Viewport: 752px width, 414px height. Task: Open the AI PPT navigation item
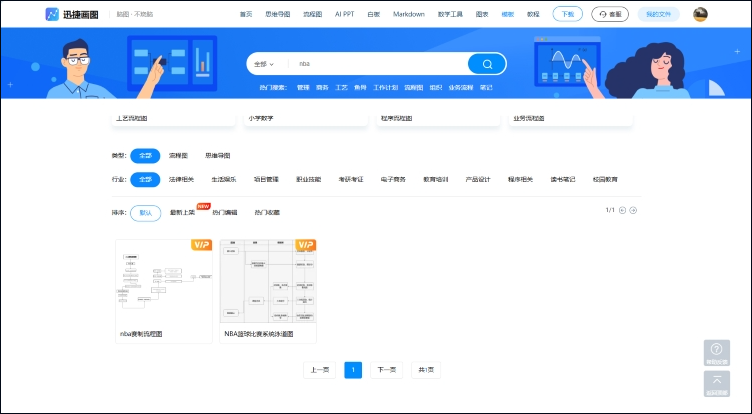coord(345,14)
